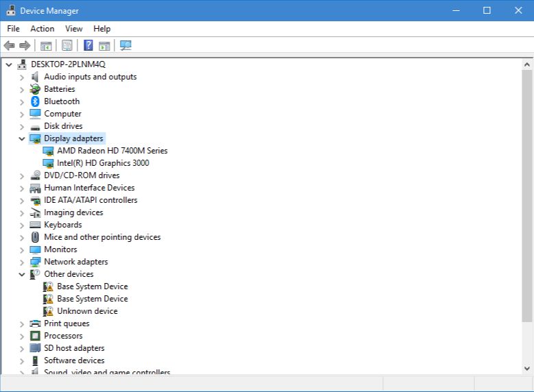Click the Disk drives icon

(x=35, y=127)
